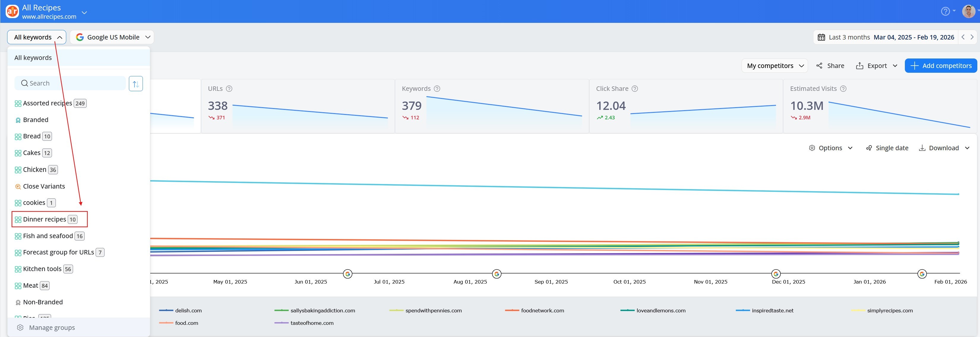Click the Click Share 12.04 card
The height and width of the screenshot is (337, 980).
[686, 106]
